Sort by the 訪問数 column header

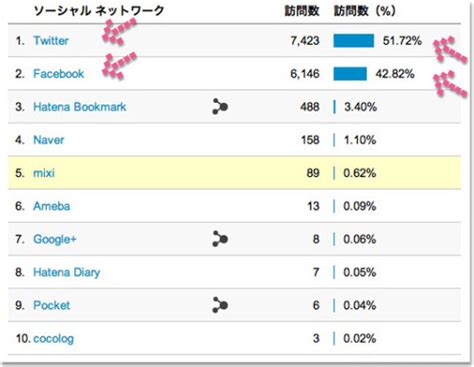pos(302,11)
